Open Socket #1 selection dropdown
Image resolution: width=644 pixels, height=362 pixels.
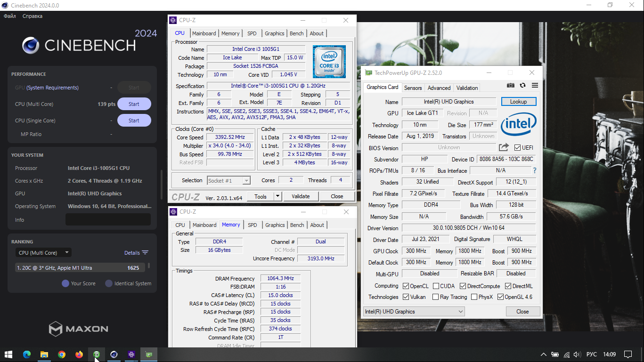click(229, 180)
